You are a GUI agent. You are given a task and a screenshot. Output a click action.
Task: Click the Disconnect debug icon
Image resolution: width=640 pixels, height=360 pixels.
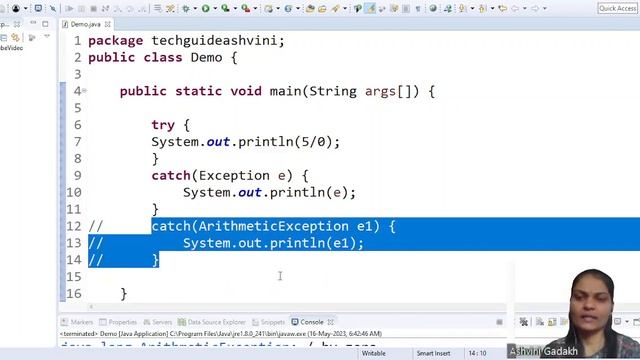105,8
